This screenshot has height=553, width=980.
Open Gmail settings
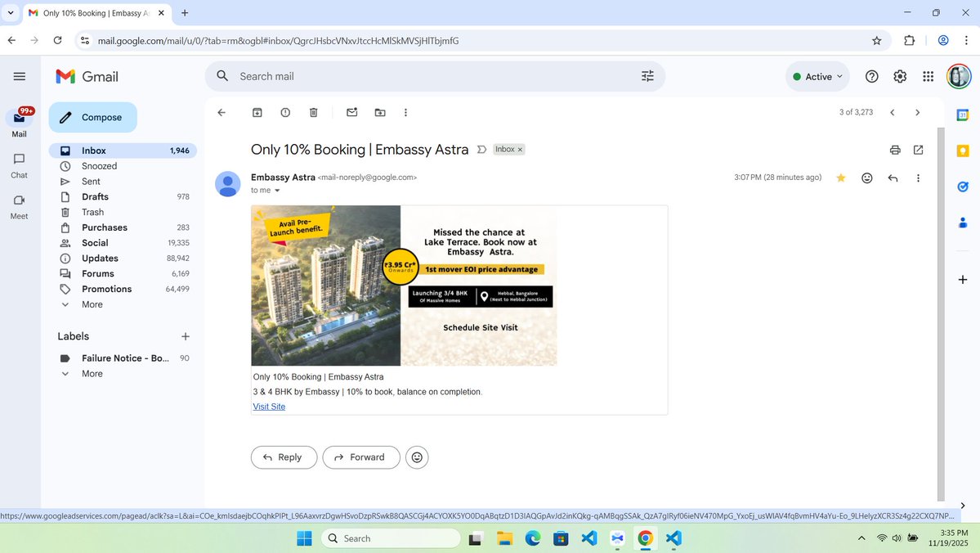coord(899,76)
